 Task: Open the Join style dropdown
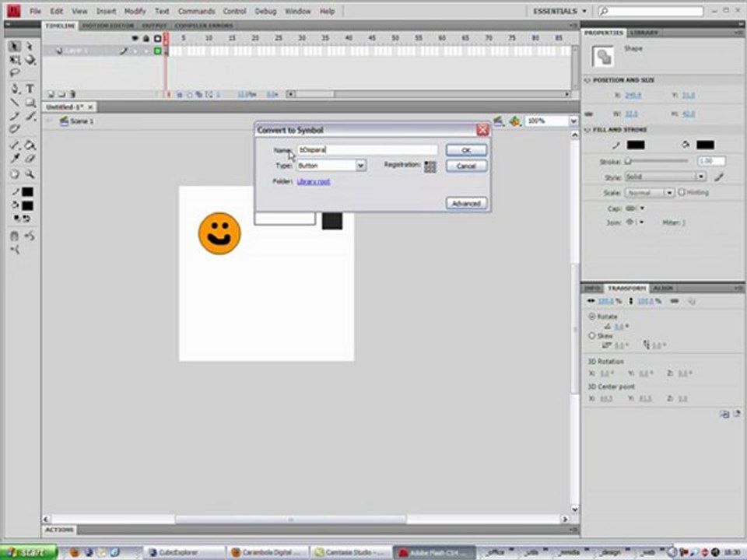[635, 222]
